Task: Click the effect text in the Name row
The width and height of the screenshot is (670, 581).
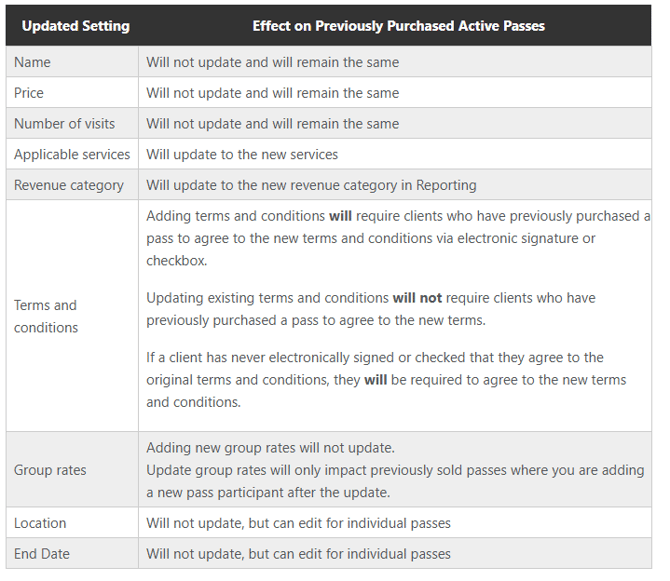Action: click(x=272, y=62)
